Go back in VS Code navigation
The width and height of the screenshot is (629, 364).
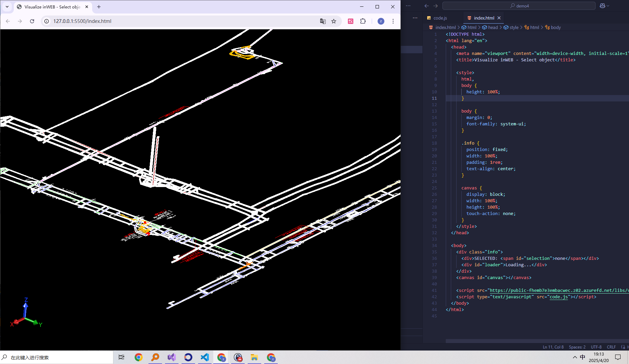pos(427,6)
